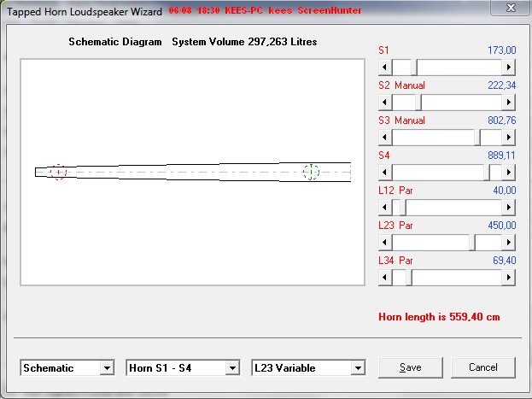The width and height of the screenshot is (532, 399).
Task: Click the S2 slider right arrow
Action: [x=509, y=103]
